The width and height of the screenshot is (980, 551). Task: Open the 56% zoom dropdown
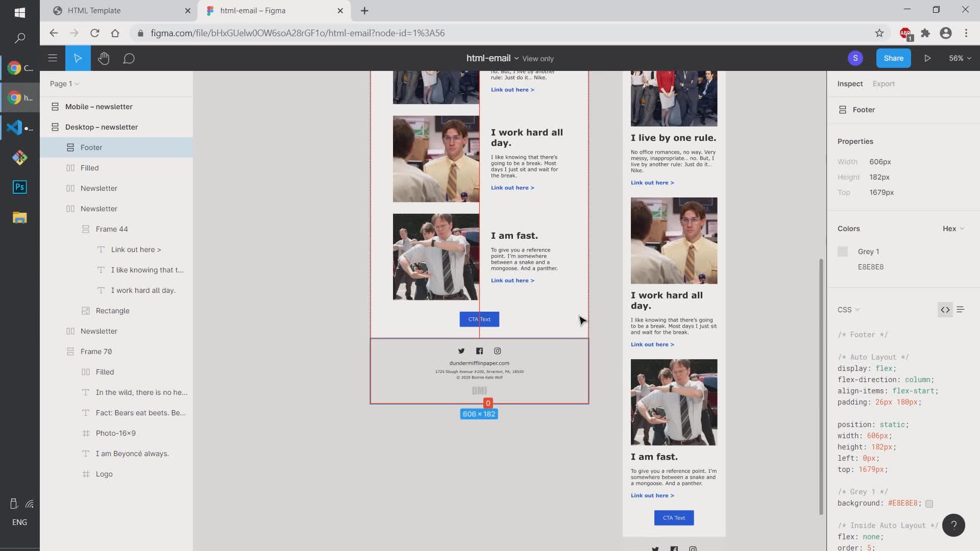click(960, 58)
